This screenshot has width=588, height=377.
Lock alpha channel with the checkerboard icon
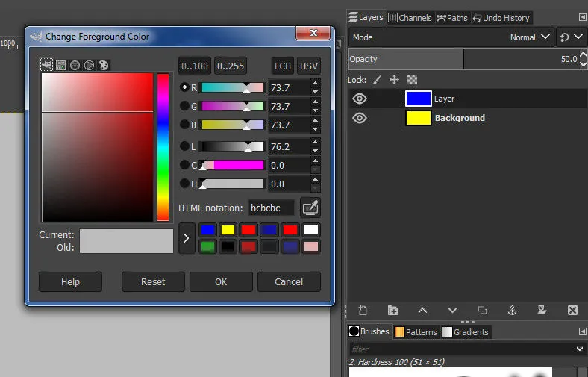point(412,80)
